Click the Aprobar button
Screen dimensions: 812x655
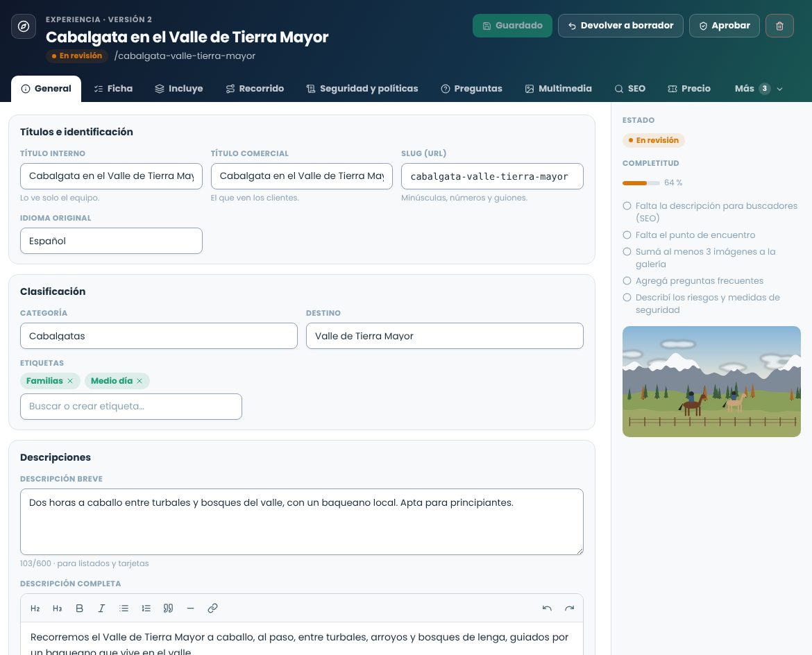click(x=725, y=26)
